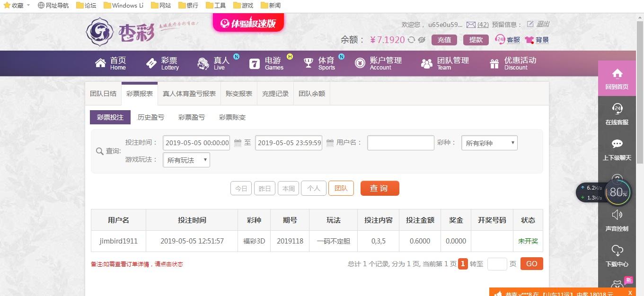Click the envelope icon showing 42 messages
The width and height of the screenshot is (644, 296).
pyautogui.click(x=471, y=24)
